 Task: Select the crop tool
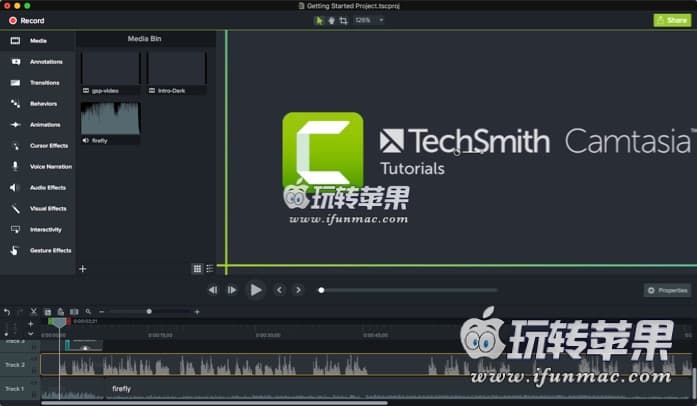[x=343, y=20]
